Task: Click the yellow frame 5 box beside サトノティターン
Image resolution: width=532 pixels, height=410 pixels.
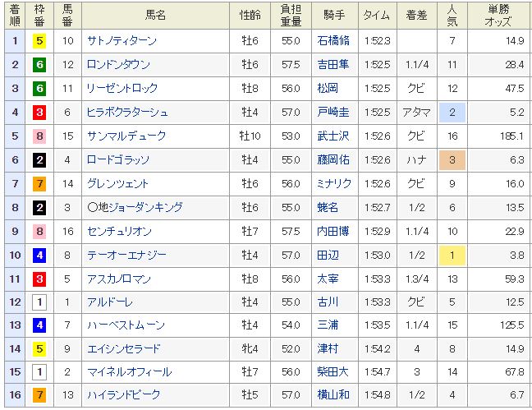Action: pos(39,40)
